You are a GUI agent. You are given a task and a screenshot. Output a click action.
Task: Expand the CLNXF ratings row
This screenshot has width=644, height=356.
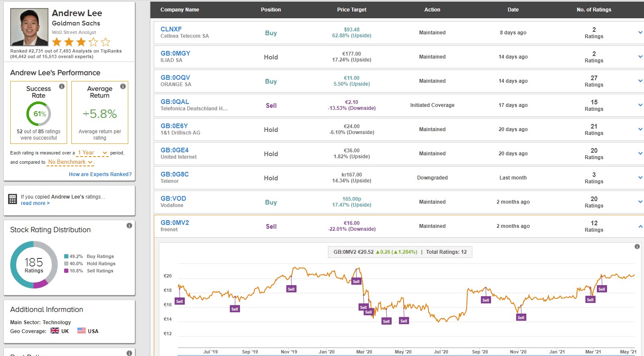[640, 33]
